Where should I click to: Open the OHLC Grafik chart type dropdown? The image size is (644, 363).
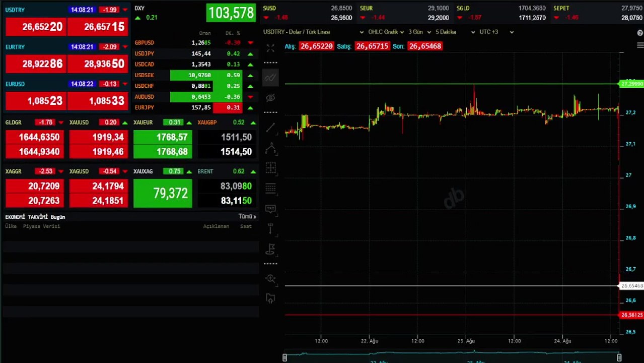coord(386,32)
